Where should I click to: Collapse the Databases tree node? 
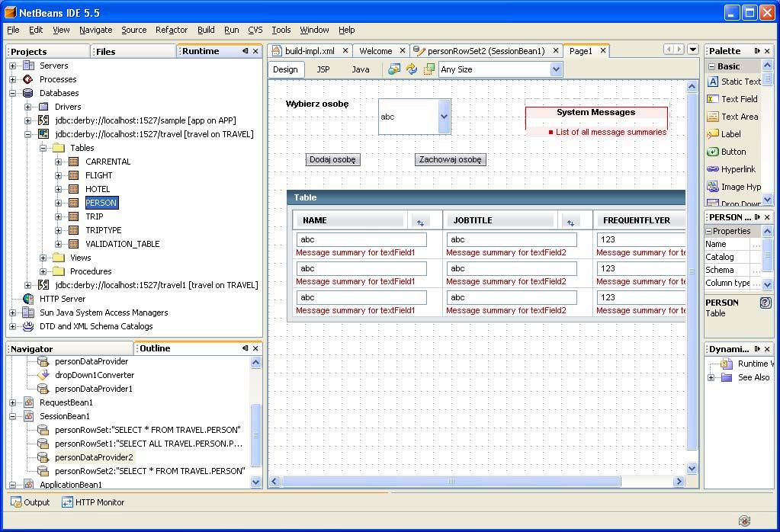tap(13, 93)
